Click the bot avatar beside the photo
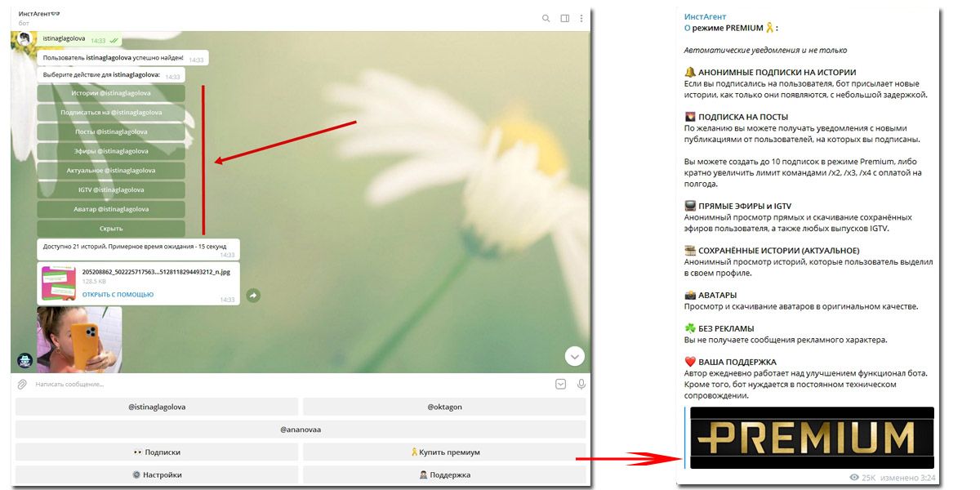This screenshot has height=490, width=980. 24,360
